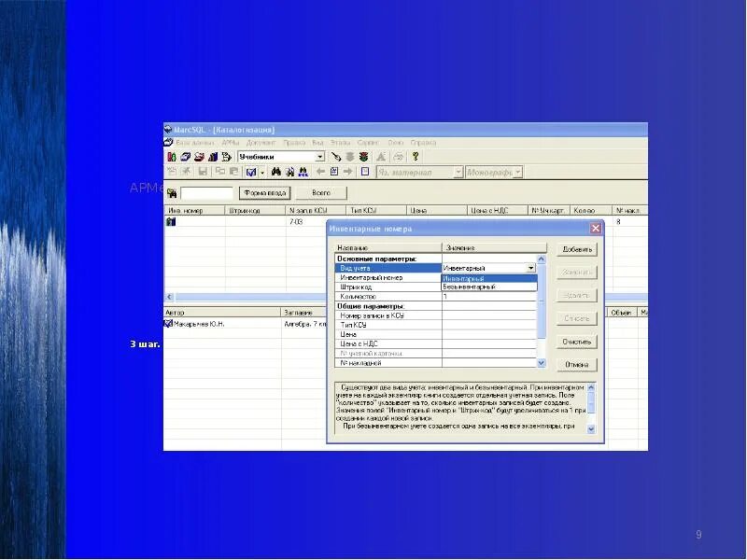Click the Инв. номер column header

[x=194, y=211]
